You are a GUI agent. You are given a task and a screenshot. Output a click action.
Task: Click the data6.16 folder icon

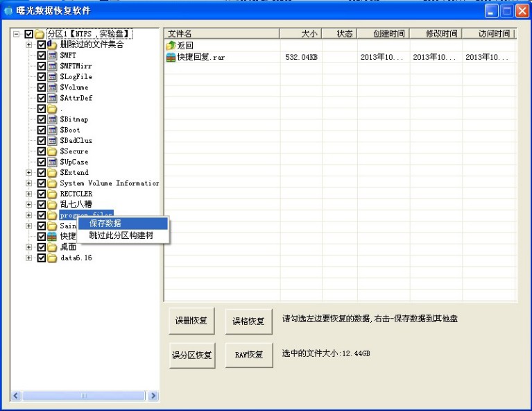pyautogui.click(x=52, y=258)
